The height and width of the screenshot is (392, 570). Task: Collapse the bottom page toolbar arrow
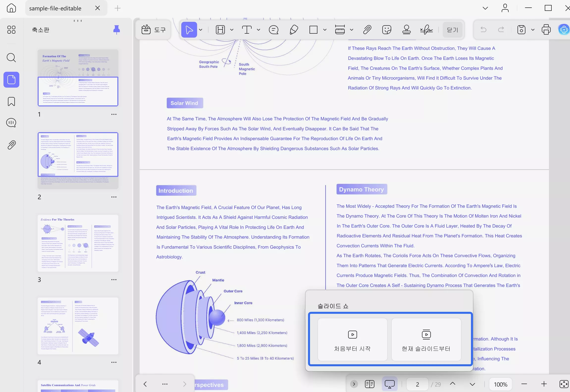point(354,384)
